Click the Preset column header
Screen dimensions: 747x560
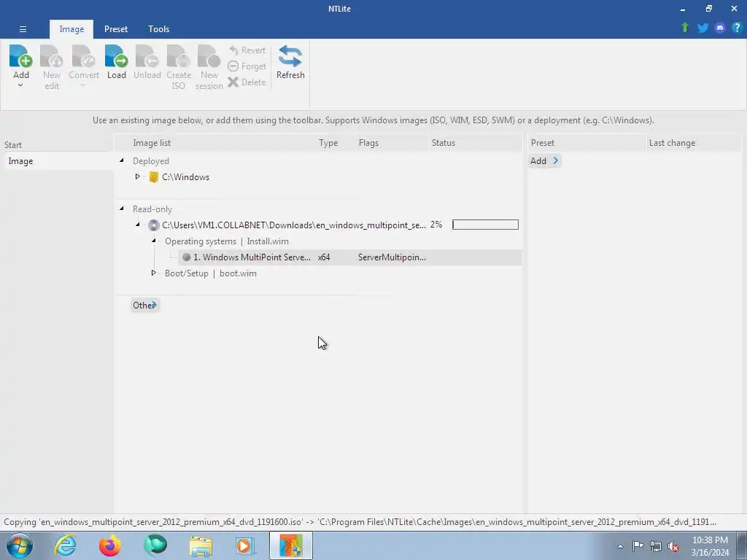pyautogui.click(x=542, y=143)
